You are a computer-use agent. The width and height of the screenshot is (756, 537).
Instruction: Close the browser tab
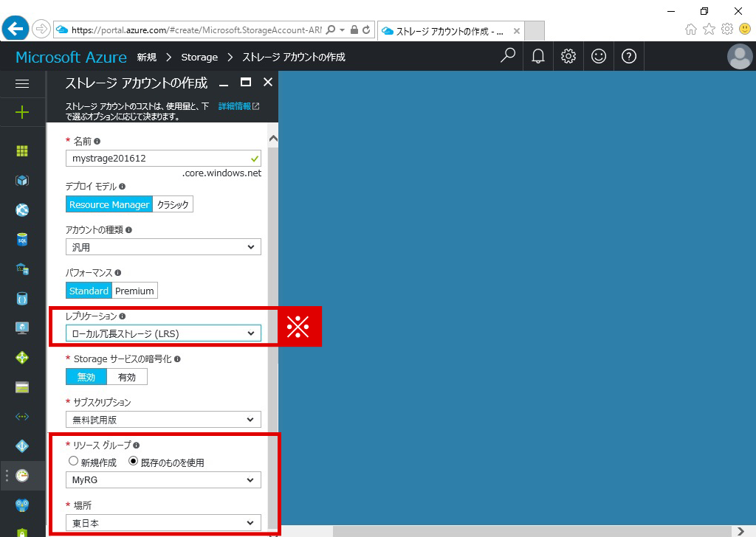pyautogui.click(x=516, y=31)
